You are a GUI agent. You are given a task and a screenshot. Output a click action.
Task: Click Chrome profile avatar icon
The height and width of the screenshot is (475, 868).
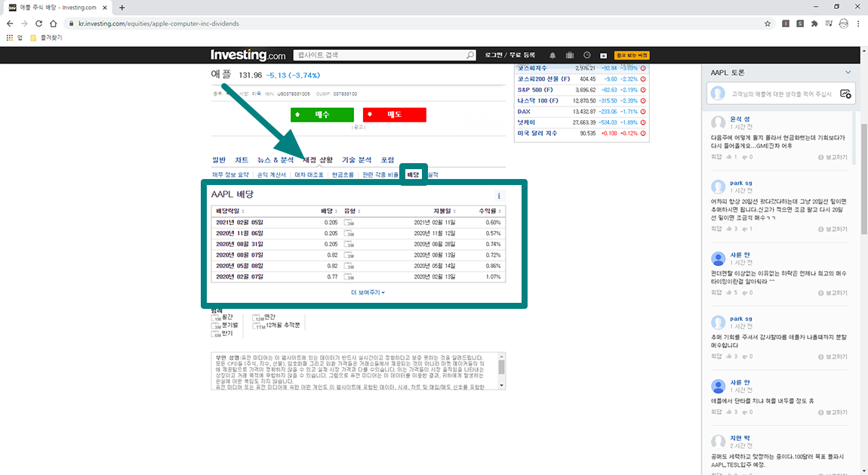[843, 24]
